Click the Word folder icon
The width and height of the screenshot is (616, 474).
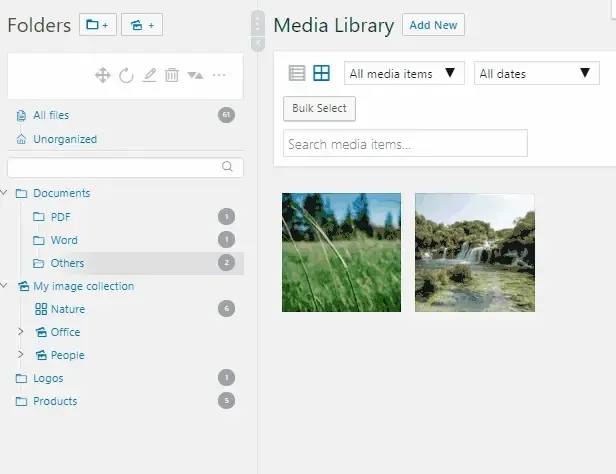pyautogui.click(x=38, y=240)
